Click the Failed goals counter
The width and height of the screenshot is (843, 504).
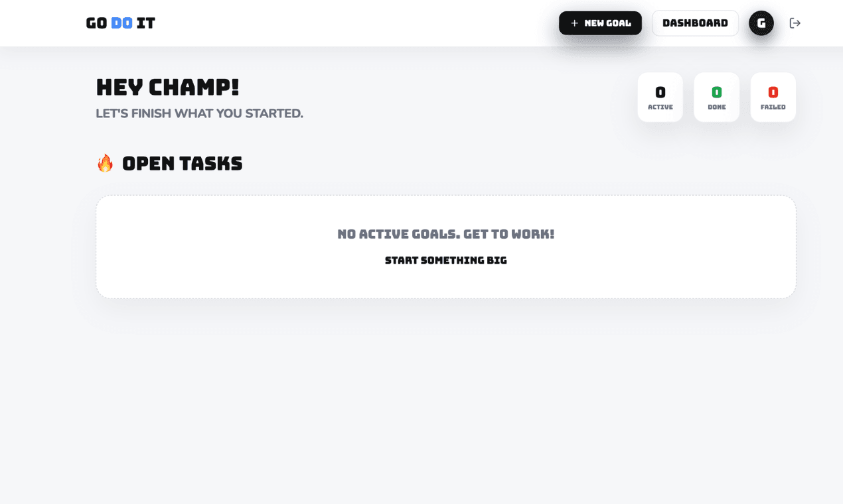coord(773,97)
